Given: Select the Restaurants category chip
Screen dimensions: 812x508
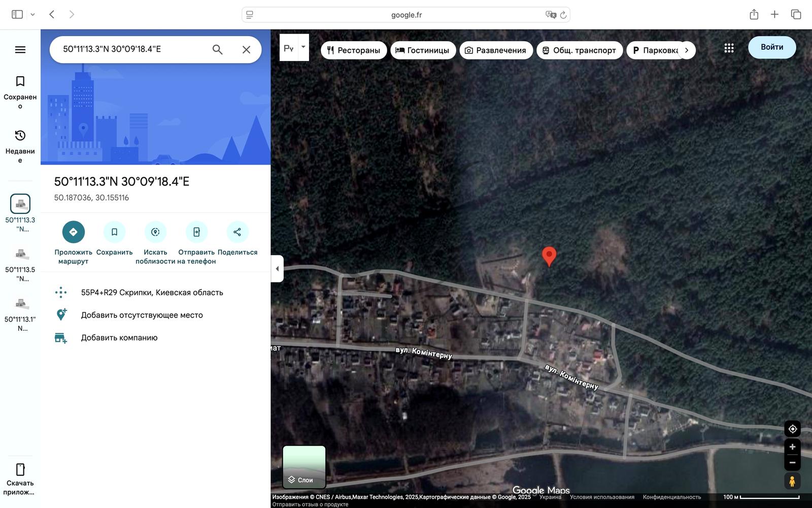Looking at the screenshot, I should tap(354, 50).
